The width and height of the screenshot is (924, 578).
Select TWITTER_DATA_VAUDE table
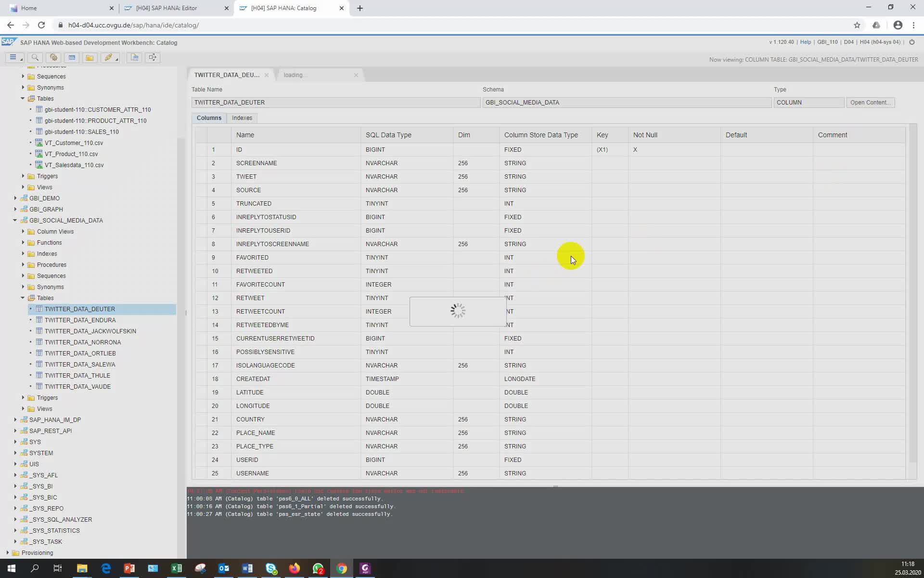point(77,386)
